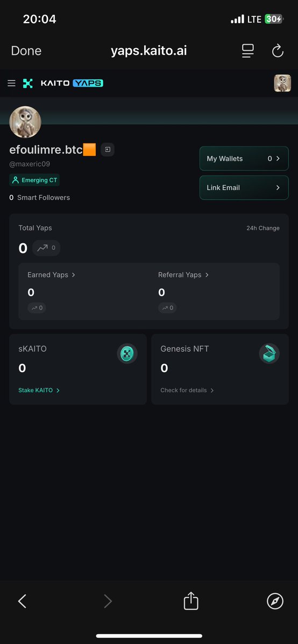Screen dimensions: 298x644
Task: Tap the battery indicator in status bar
Action: (274, 19)
